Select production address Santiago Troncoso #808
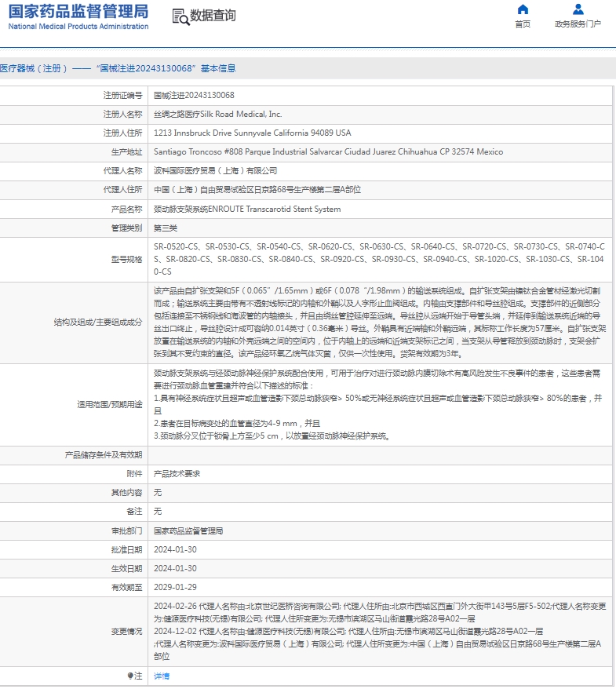The height and width of the screenshot is (689, 616). [328, 152]
